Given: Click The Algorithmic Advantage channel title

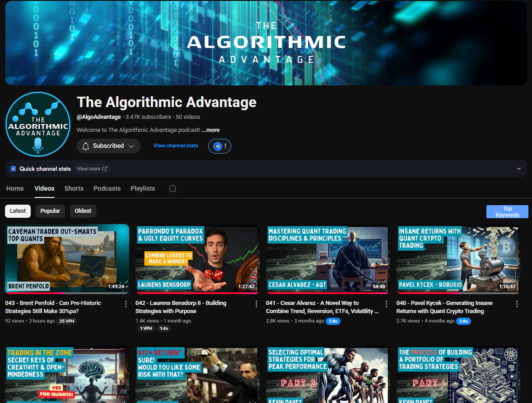Looking at the screenshot, I should (x=167, y=102).
